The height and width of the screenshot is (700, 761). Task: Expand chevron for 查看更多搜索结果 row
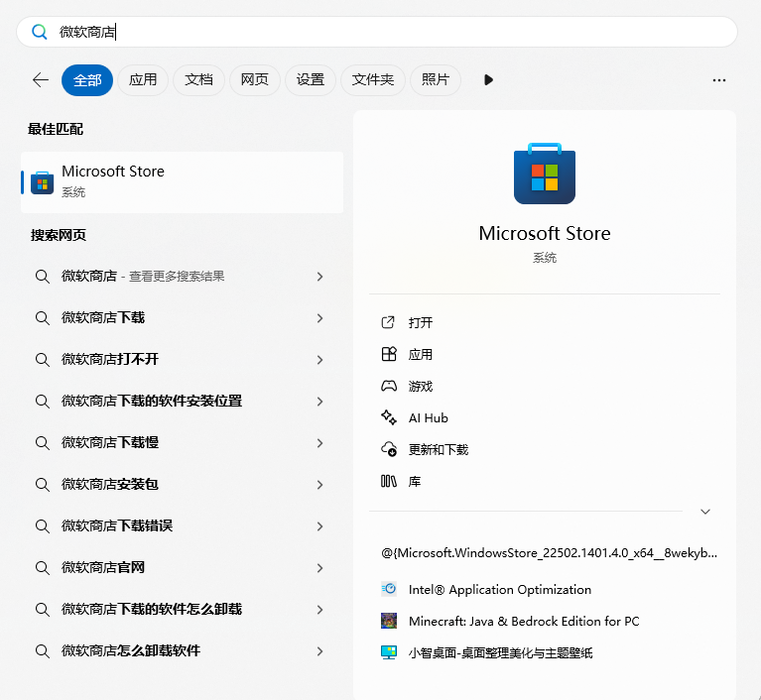pyautogui.click(x=319, y=277)
